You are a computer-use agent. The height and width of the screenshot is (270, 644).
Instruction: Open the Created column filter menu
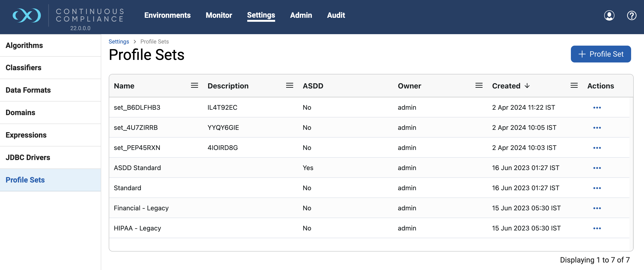(574, 85)
